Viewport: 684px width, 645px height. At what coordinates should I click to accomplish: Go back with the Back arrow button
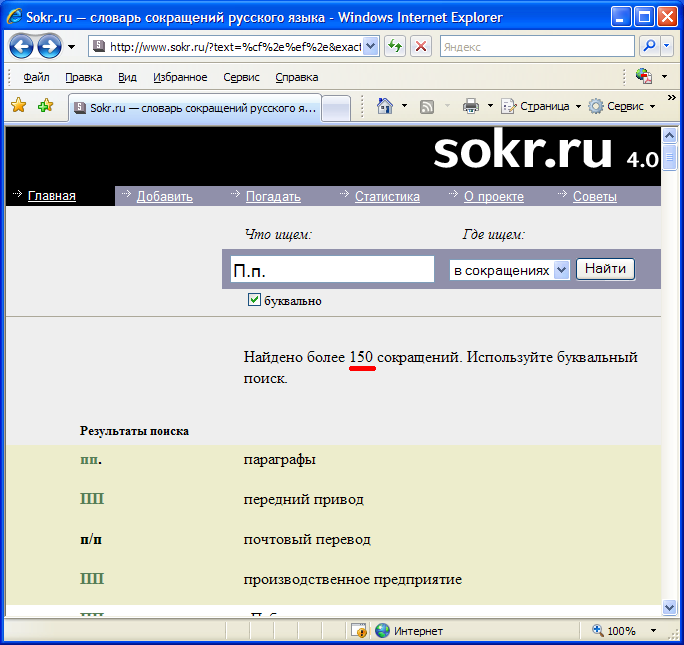tap(21, 46)
